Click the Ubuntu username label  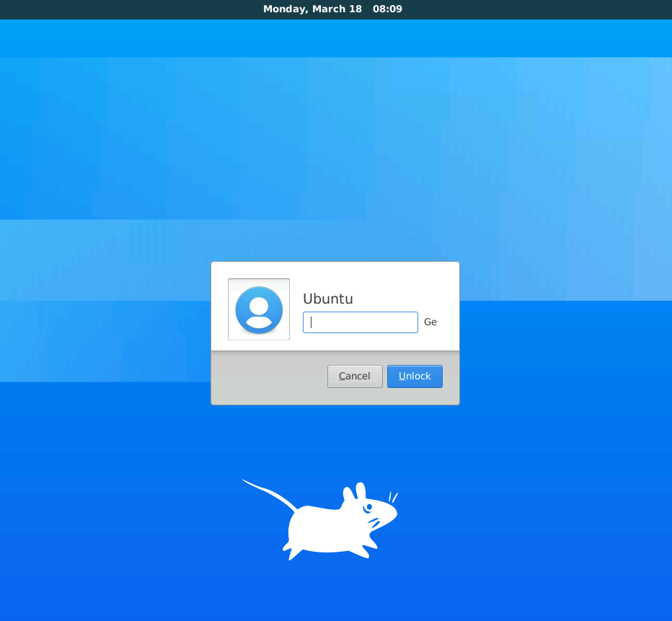click(x=328, y=298)
